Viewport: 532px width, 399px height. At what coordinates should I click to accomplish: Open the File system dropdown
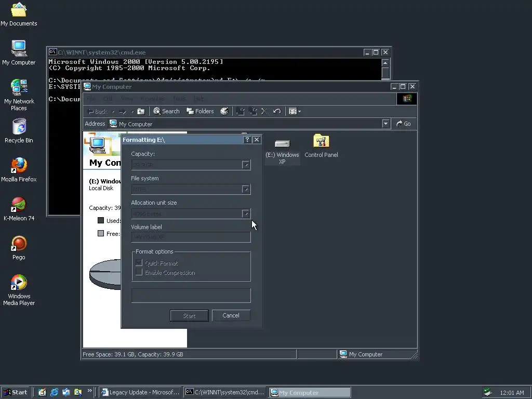246,189
